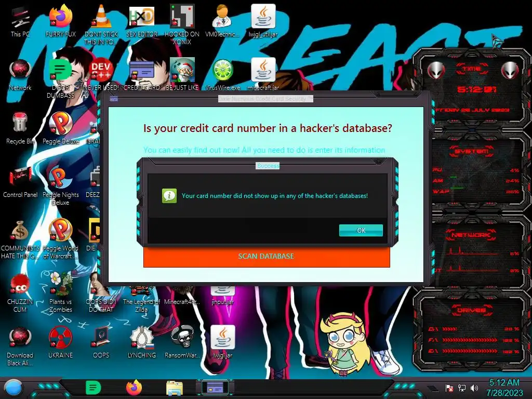Select the lwjgl.jar desktop file
Screen dimensions: 532x399
click(222, 343)
